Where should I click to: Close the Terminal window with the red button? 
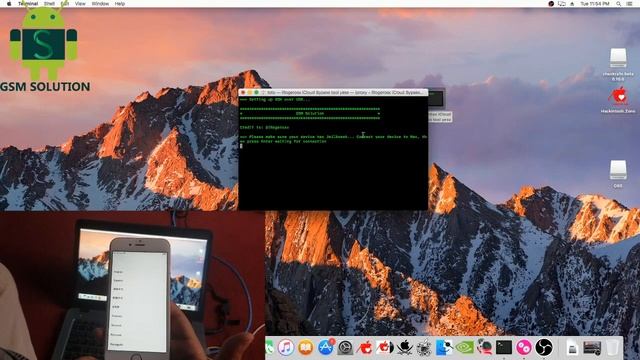(243, 93)
